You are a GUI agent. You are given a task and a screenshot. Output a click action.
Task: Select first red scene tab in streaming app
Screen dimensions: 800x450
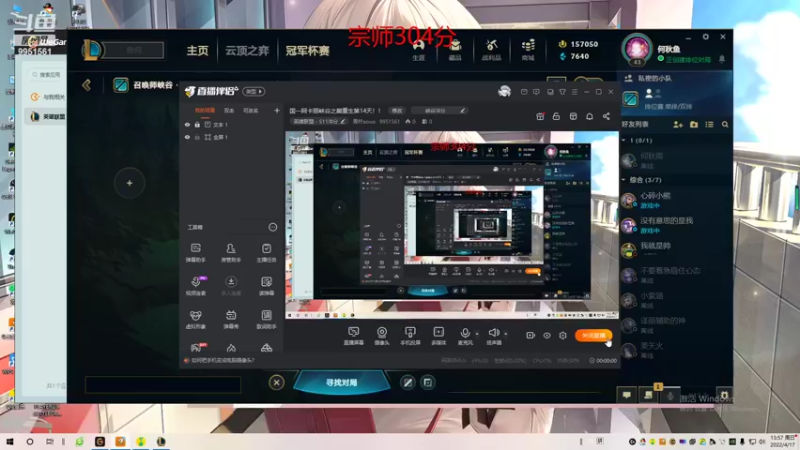205,110
